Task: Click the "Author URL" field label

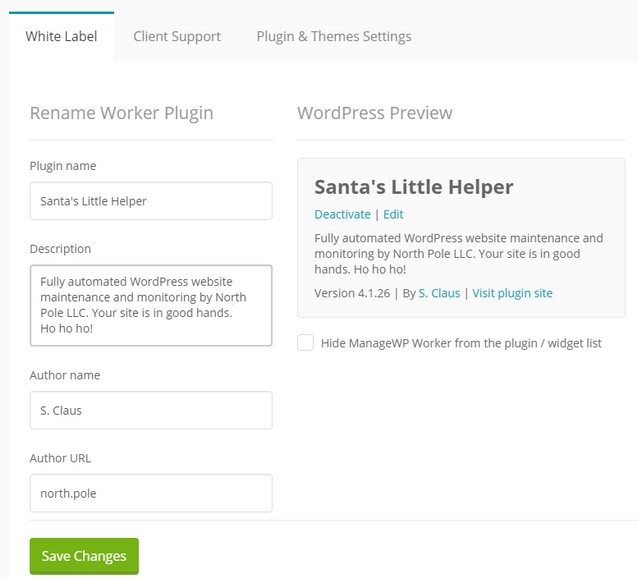Action: [61, 458]
